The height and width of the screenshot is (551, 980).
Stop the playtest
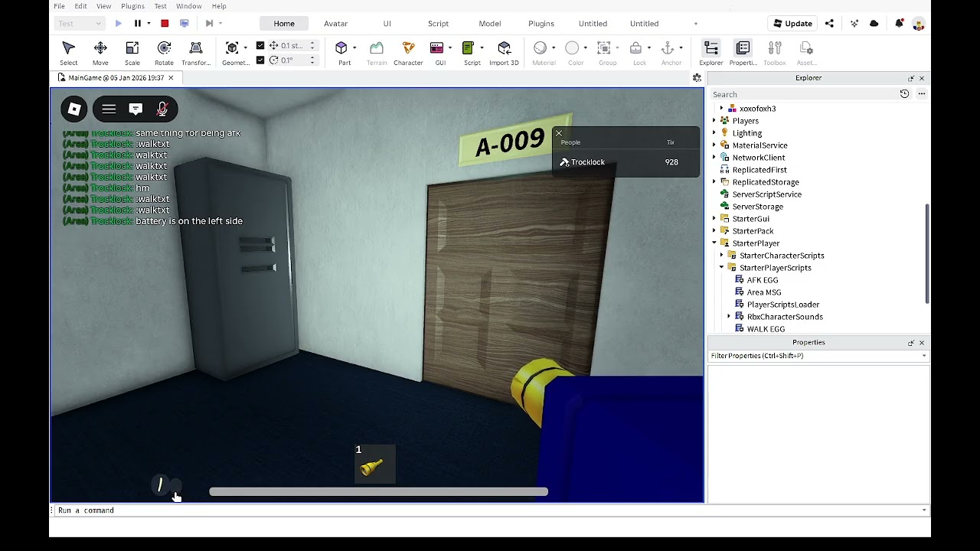[x=165, y=24]
